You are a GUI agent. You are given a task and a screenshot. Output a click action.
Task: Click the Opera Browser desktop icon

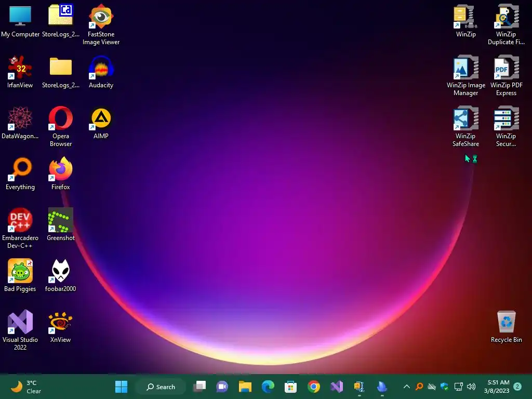point(60,126)
